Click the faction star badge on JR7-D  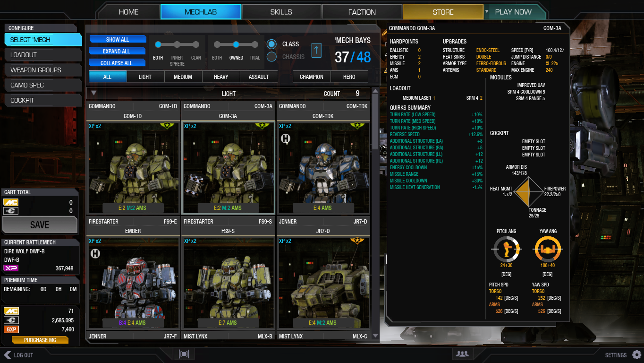357,241
